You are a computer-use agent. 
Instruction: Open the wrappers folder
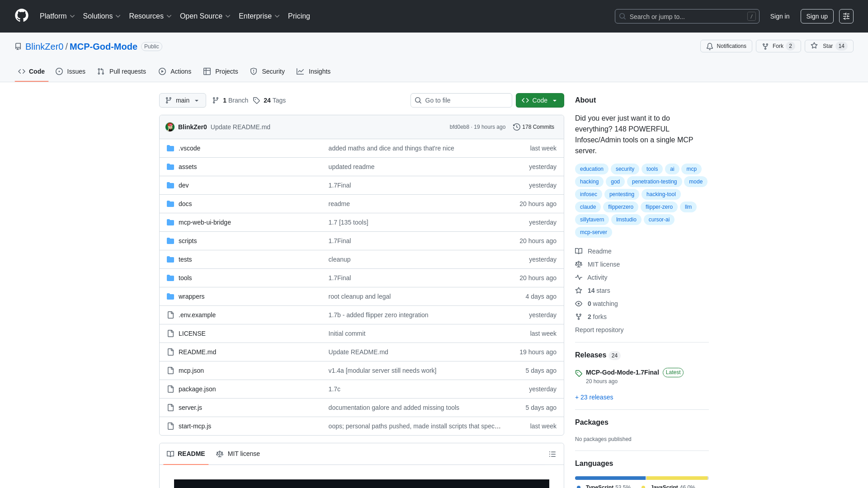point(191,296)
